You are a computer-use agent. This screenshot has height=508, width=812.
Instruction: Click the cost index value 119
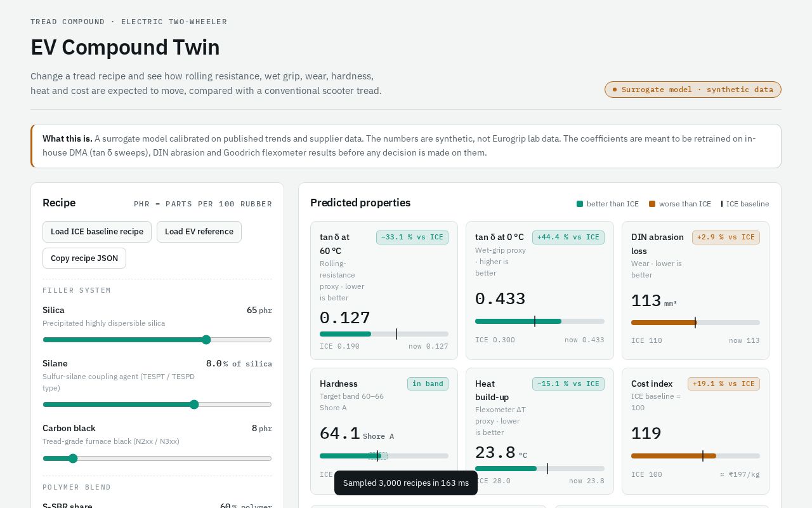646,434
